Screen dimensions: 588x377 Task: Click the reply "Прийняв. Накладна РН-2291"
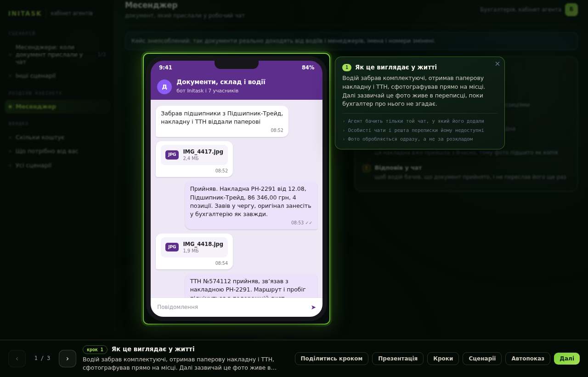[251, 206]
